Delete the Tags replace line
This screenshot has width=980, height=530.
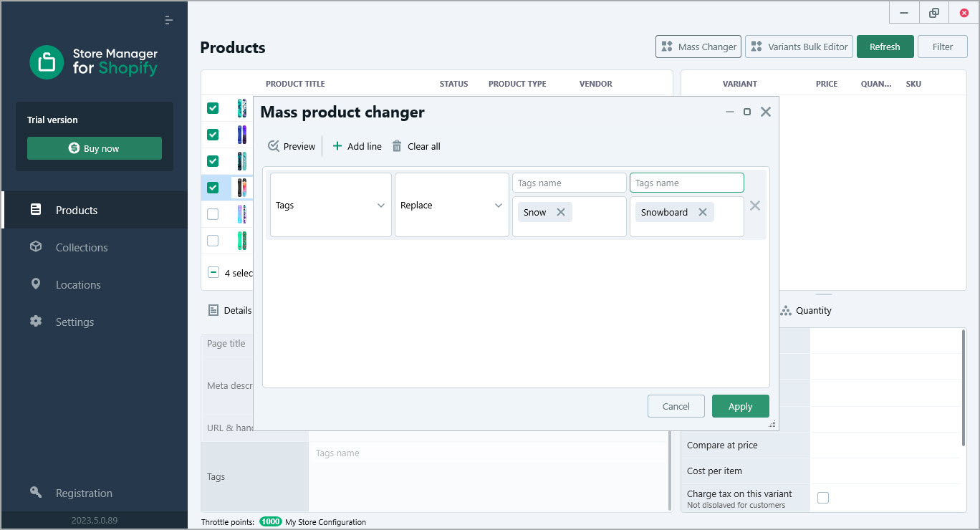(755, 206)
